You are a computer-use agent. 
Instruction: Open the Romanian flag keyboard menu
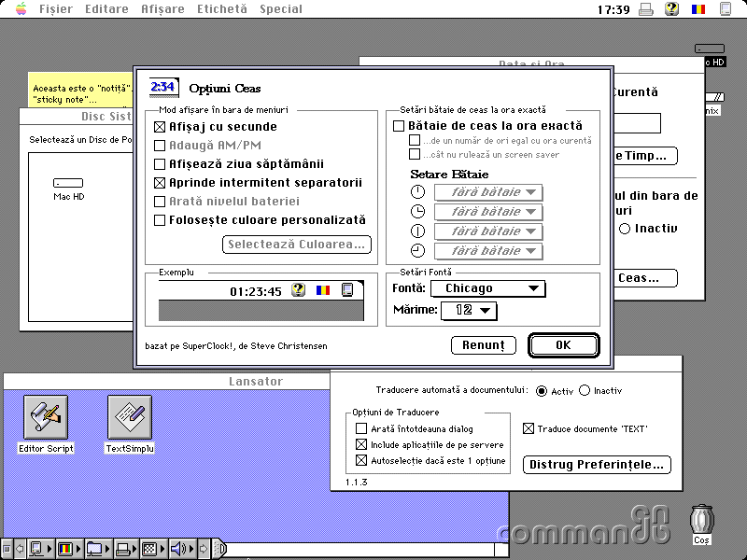pyautogui.click(x=698, y=9)
